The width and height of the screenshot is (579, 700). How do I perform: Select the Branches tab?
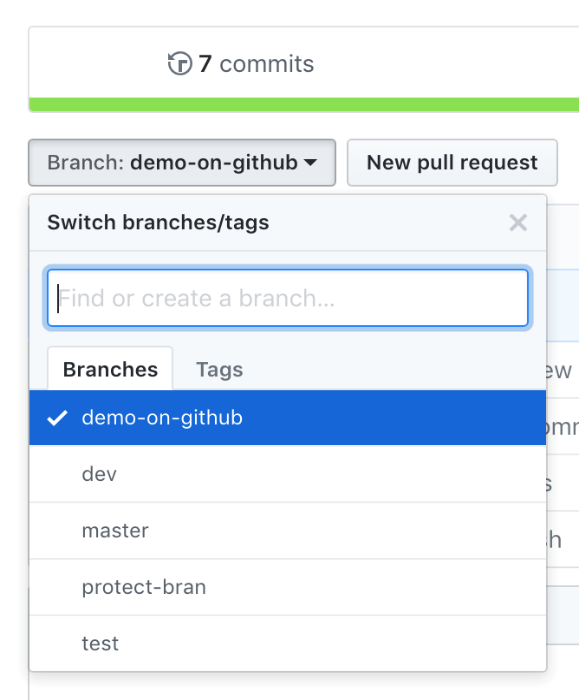[x=110, y=369]
